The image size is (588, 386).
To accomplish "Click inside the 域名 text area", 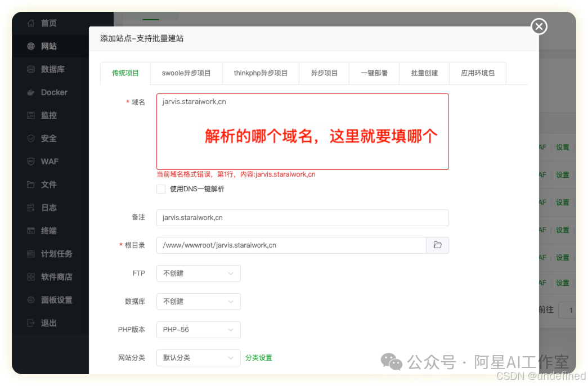I will pyautogui.click(x=303, y=132).
